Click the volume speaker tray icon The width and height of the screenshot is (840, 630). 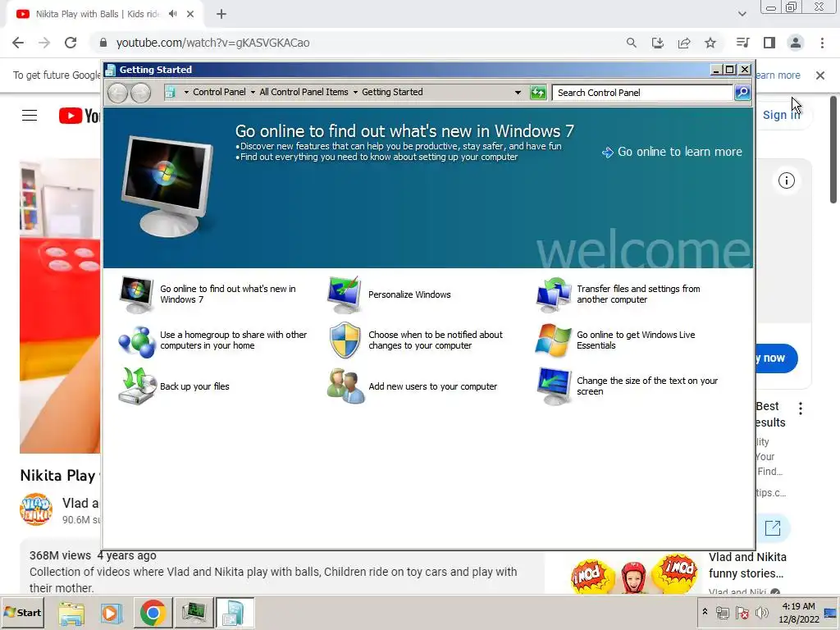pyautogui.click(x=761, y=613)
